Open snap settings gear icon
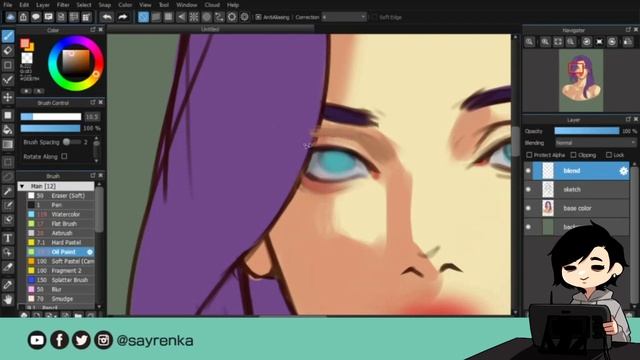640x360 pixels. point(244,17)
